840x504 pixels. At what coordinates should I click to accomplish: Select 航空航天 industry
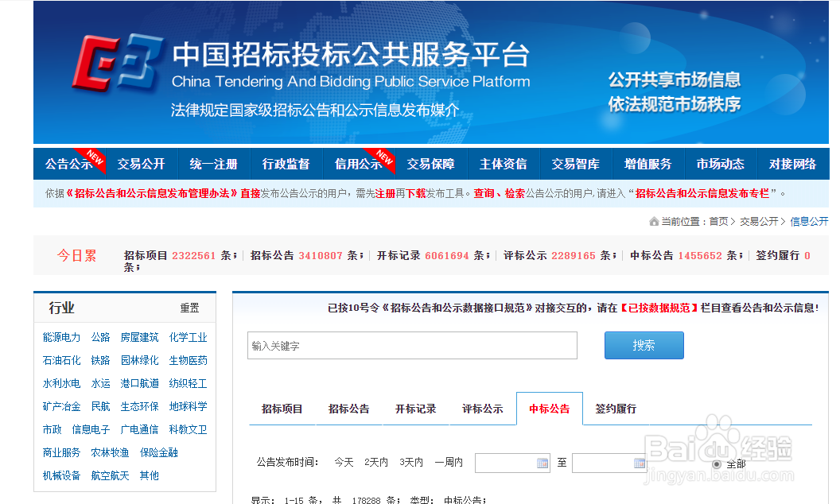[x=111, y=475]
